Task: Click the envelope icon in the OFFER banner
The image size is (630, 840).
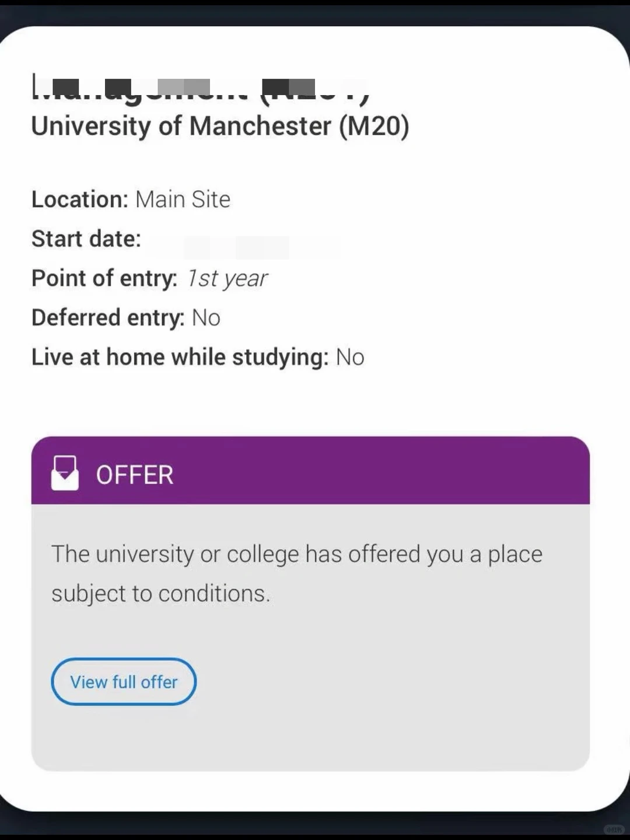Action: point(65,473)
